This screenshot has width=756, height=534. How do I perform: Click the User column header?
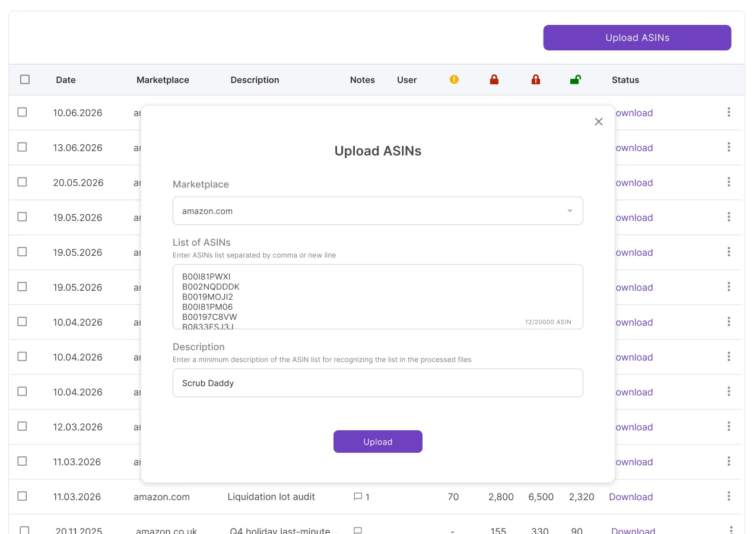pos(407,80)
